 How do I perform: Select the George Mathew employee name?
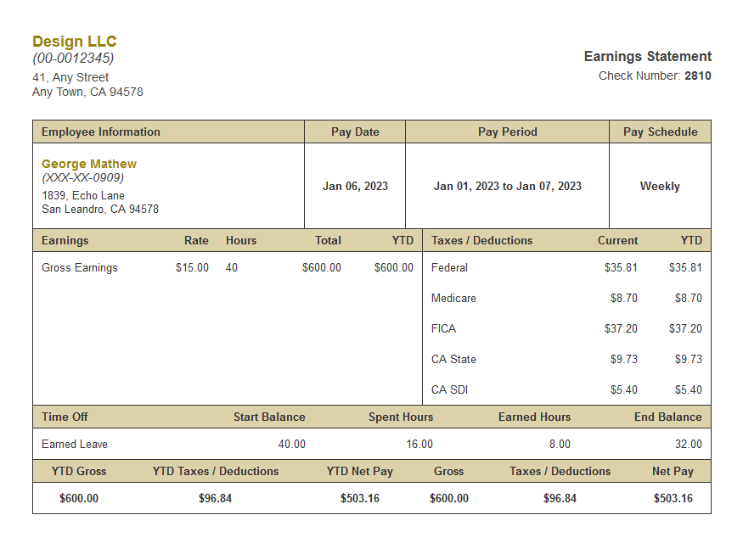click(88, 163)
